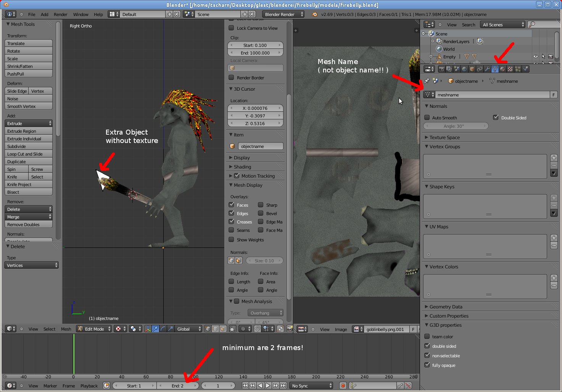Open the Render Layers properties tab
The height and width of the screenshot is (392, 562).
point(449,69)
